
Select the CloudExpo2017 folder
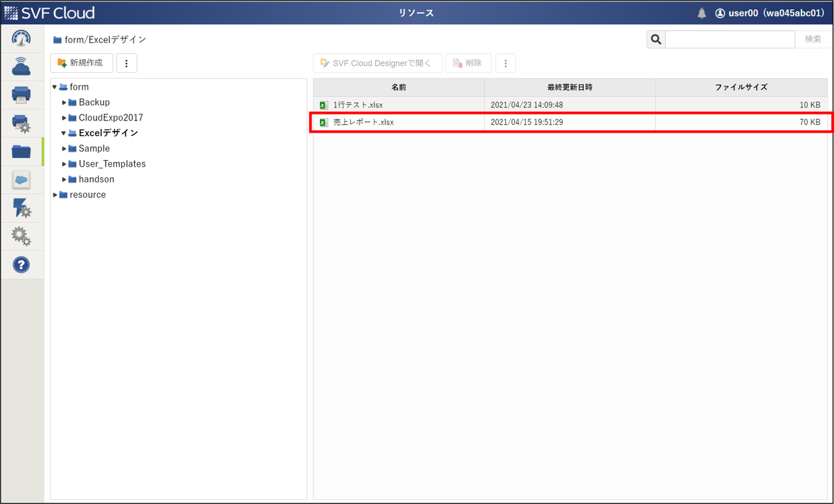pos(111,118)
